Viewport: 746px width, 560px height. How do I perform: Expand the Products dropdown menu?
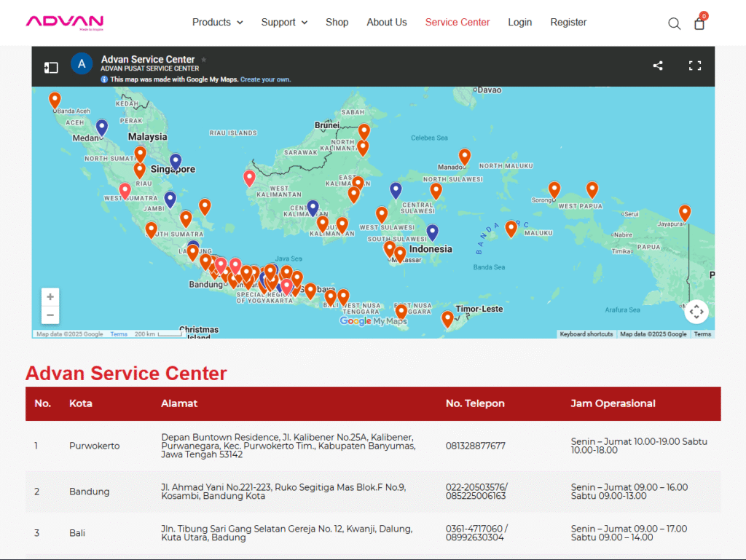point(217,23)
